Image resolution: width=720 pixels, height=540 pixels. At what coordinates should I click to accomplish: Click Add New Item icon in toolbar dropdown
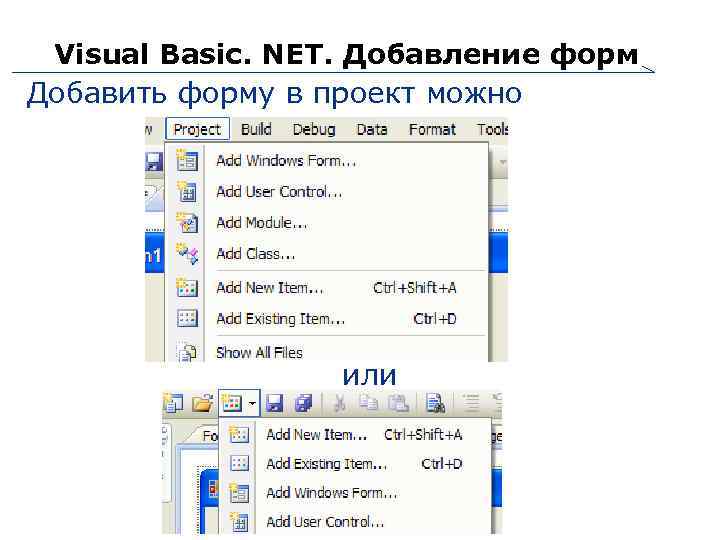click(239, 434)
